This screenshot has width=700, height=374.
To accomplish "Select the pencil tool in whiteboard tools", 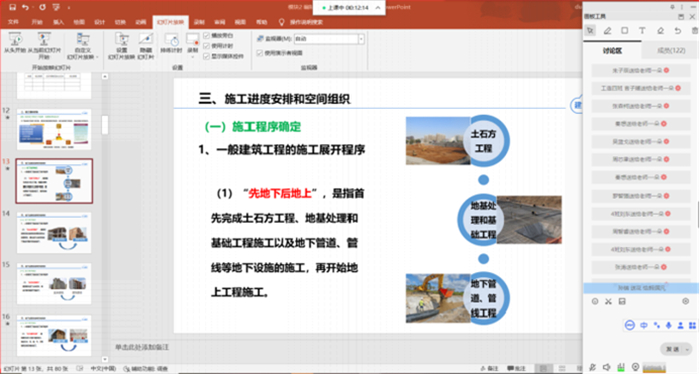I will coord(607,31).
